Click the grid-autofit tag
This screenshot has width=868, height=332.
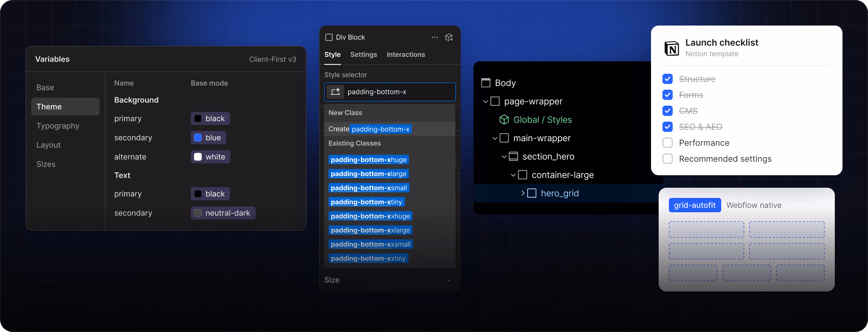point(694,205)
